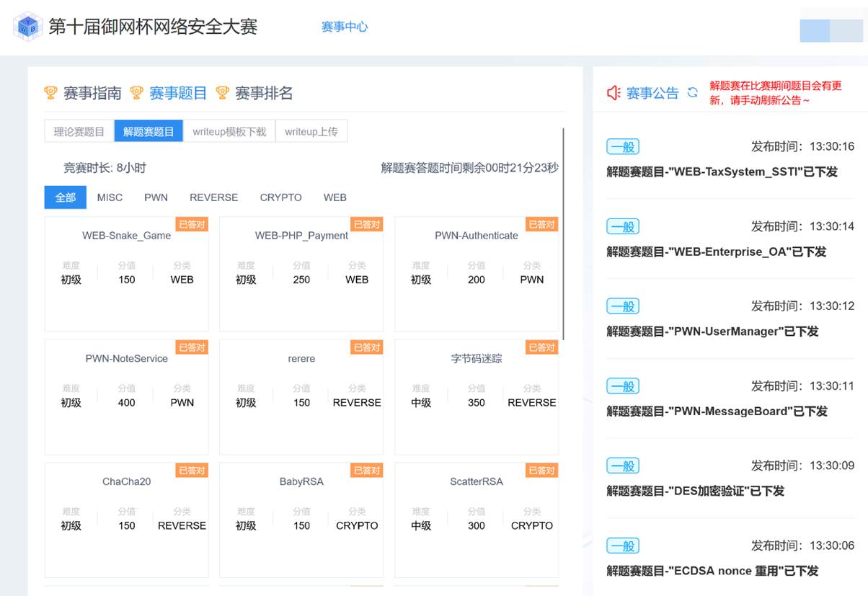
Task: Click the competition cube logo icon
Action: coord(27,27)
